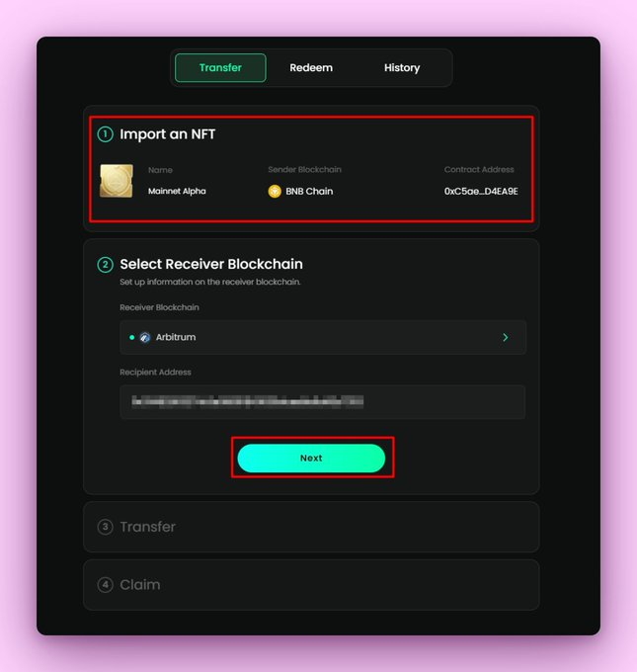Viewport: 637px width, 672px height.
Task: Click the BNB Chain sender label
Action: pyautogui.click(x=309, y=191)
